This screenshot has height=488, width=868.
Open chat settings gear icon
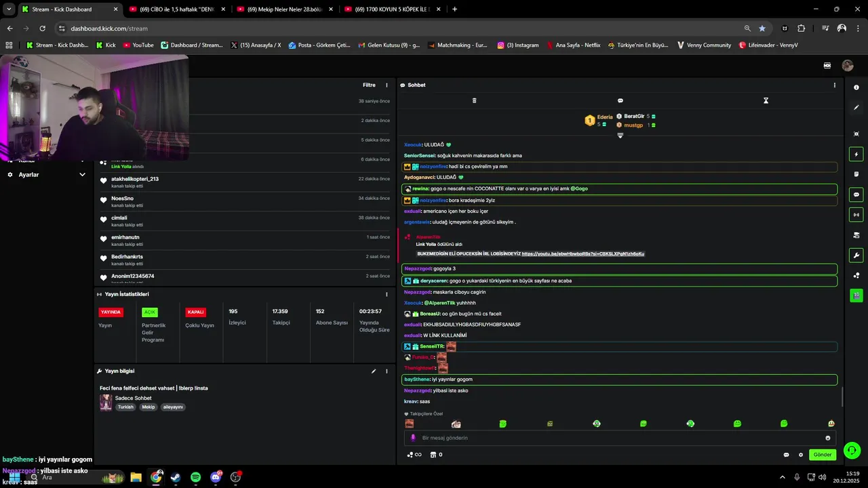pyautogui.click(x=800, y=455)
